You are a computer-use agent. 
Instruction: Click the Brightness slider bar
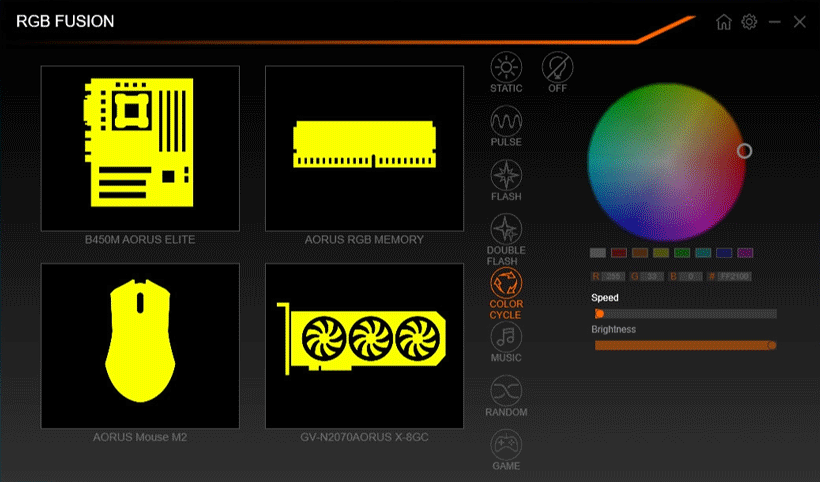coord(686,345)
